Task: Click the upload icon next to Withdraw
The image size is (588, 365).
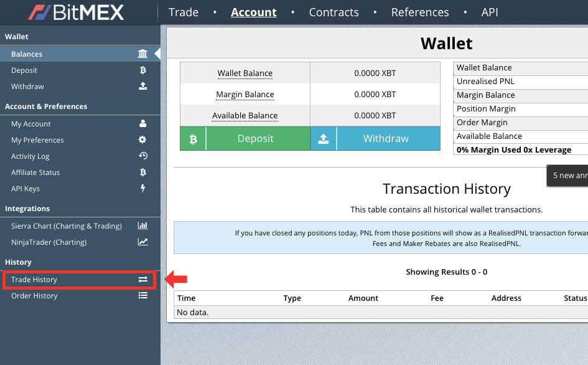Action: 142,87
